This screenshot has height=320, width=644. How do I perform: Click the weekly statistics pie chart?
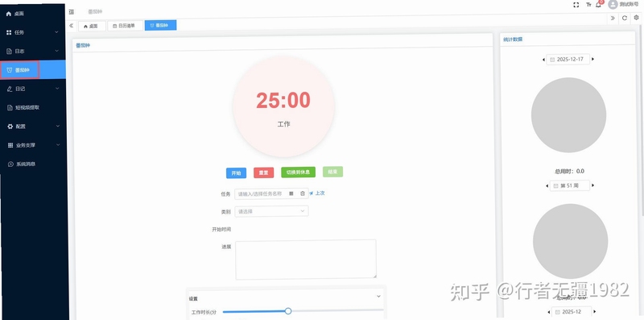(x=571, y=242)
